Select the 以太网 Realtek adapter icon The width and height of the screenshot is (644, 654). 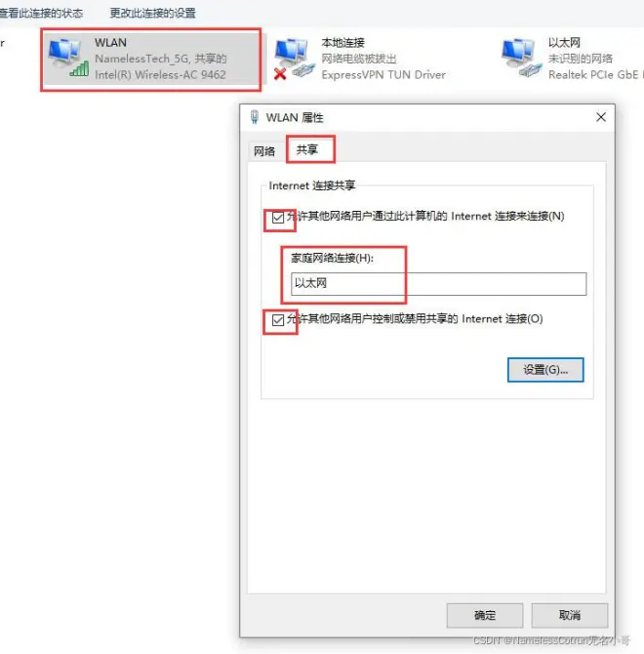click(521, 58)
